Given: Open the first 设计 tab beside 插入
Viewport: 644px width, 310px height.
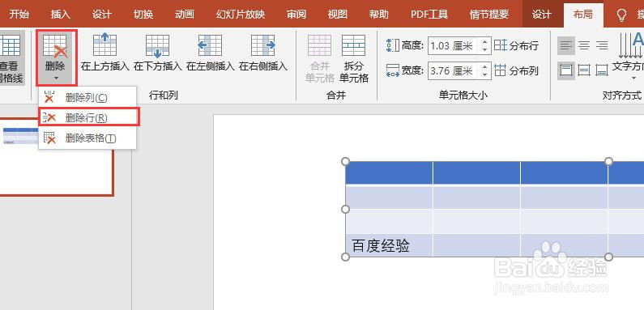Looking at the screenshot, I should click(x=101, y=14).
